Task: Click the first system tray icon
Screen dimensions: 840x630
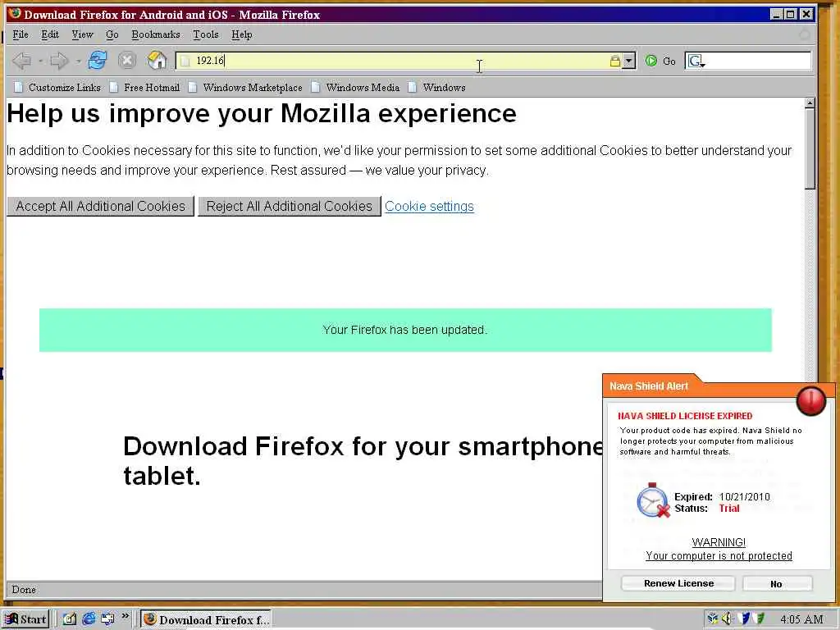Action: click(713, 619)
